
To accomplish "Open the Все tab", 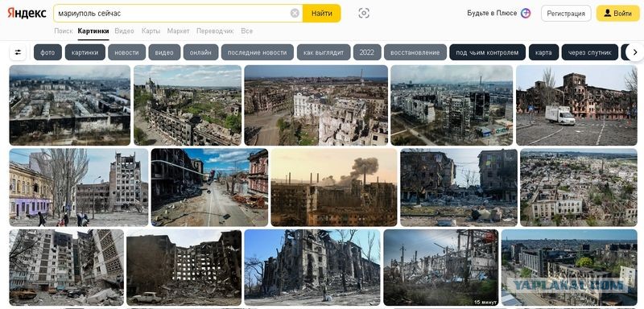I will [x=247, y=31].
